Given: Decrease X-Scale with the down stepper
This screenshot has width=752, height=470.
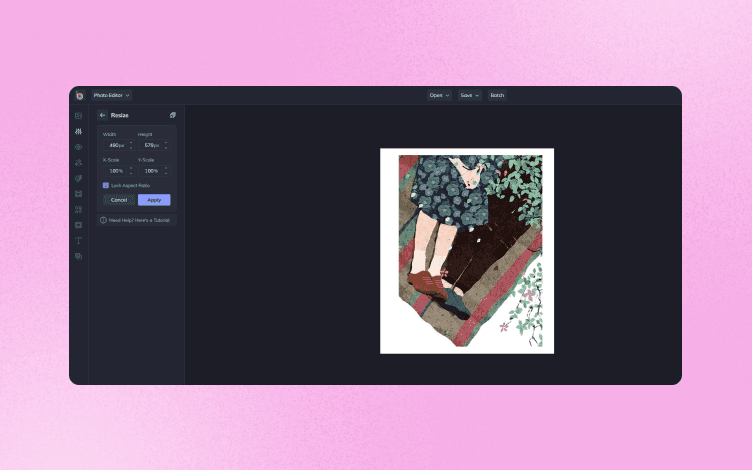Looking at the screenshot, I should tap(131, 174).
